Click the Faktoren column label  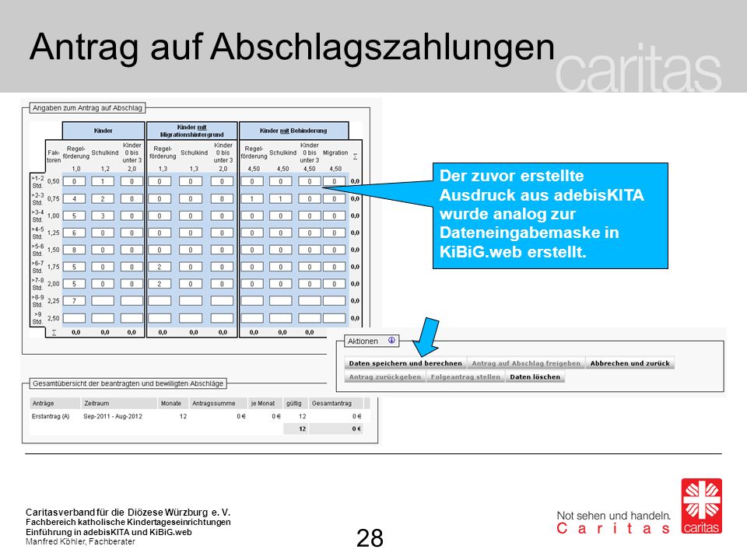coord(54,156)
